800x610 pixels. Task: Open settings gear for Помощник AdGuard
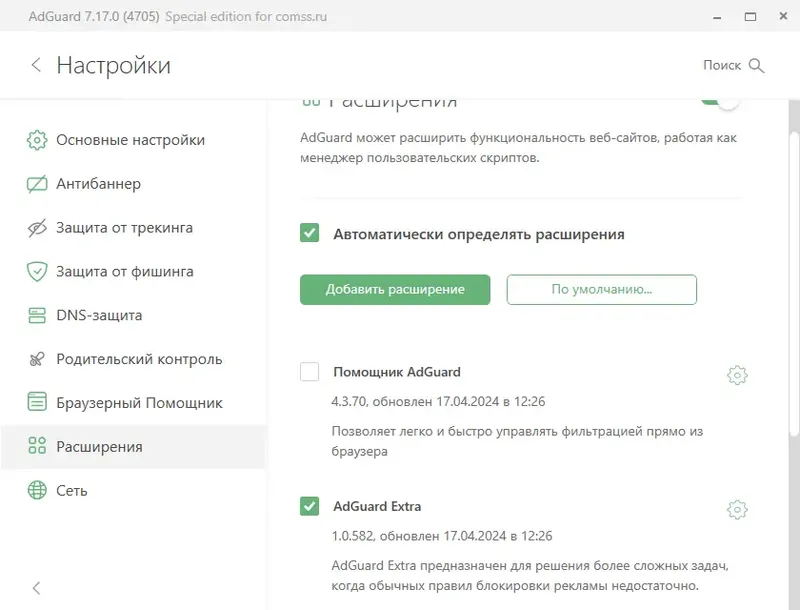pos(737,375)
